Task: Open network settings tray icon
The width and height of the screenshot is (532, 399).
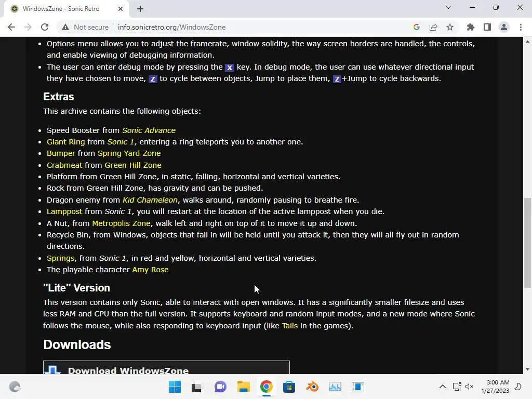Action: click(457, 387)
